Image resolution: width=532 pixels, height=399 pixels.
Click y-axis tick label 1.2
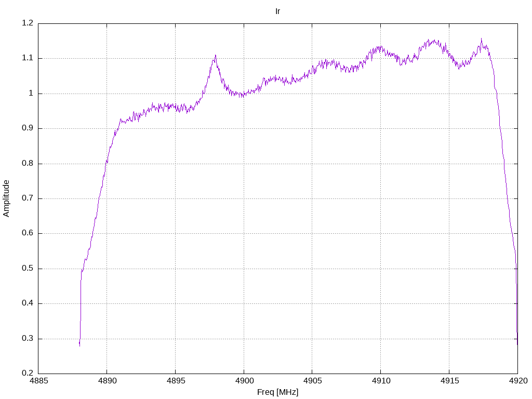pos(28,23)
